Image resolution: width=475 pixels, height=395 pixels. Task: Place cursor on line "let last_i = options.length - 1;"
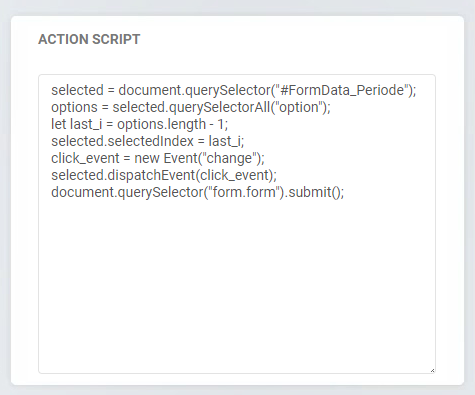point(139,124)
